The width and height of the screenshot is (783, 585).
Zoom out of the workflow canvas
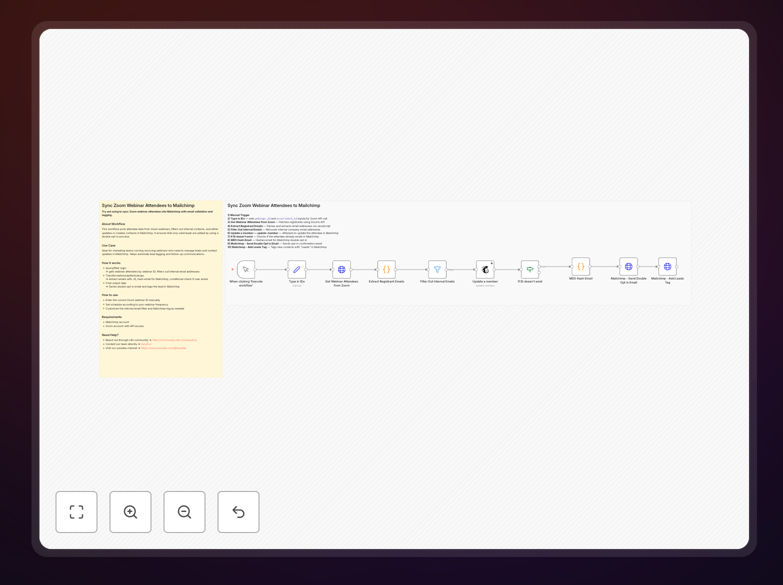coord(184,512)
